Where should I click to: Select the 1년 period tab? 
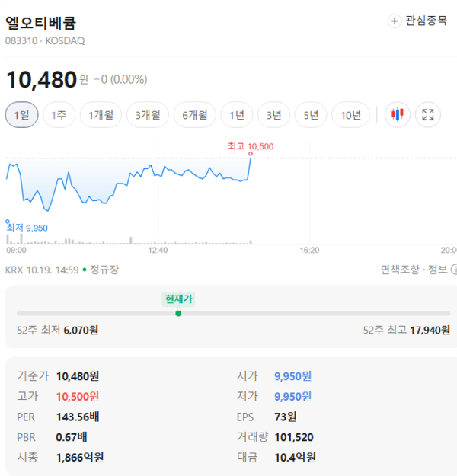(237, 115)
